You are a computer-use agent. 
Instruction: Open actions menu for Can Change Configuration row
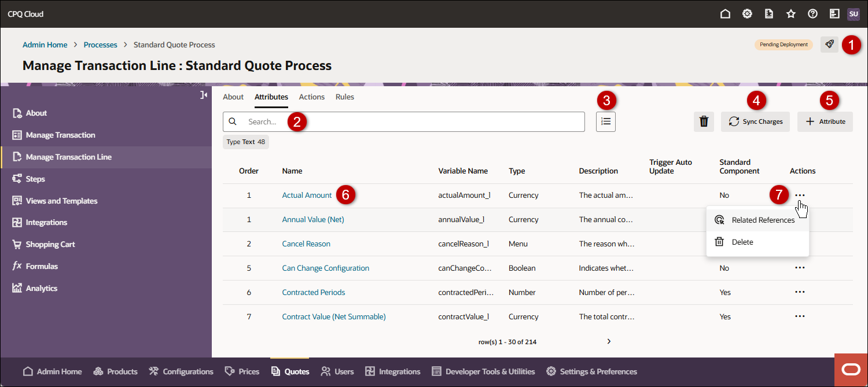pos(800,268)
